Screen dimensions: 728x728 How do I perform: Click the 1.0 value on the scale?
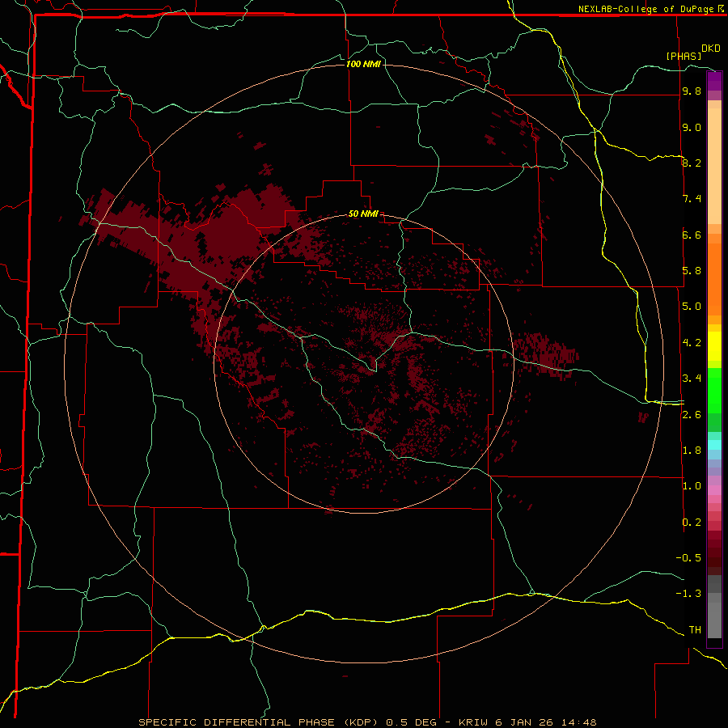point(692,486)
